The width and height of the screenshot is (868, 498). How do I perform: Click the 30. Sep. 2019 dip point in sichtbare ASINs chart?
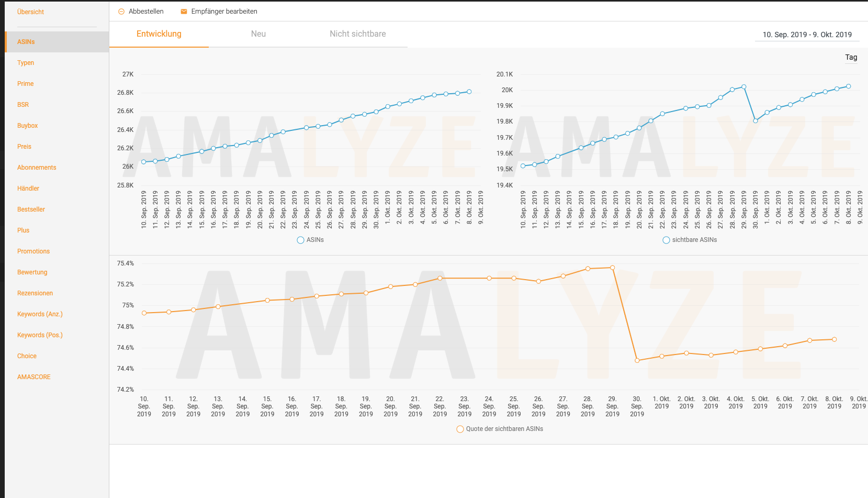756,120
